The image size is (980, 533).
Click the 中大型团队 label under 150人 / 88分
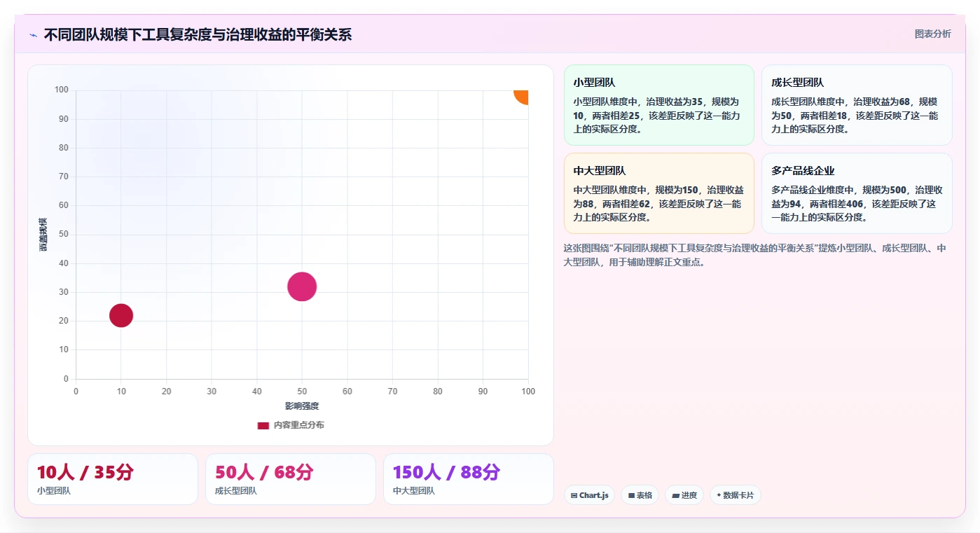click(414, 491)
